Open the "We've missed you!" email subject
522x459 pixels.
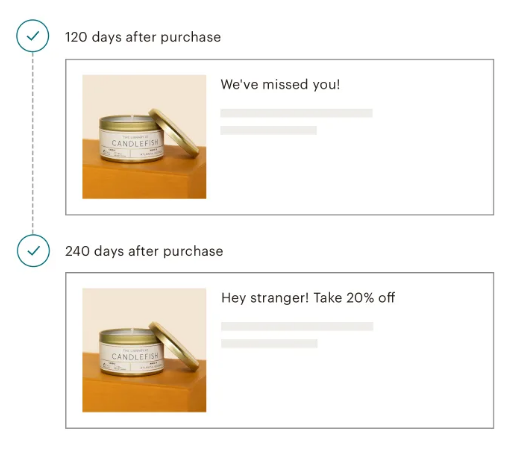(280, 84)
